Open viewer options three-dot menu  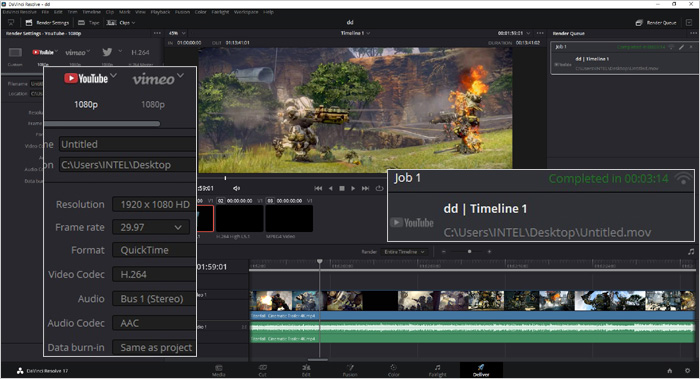[540, 33]
